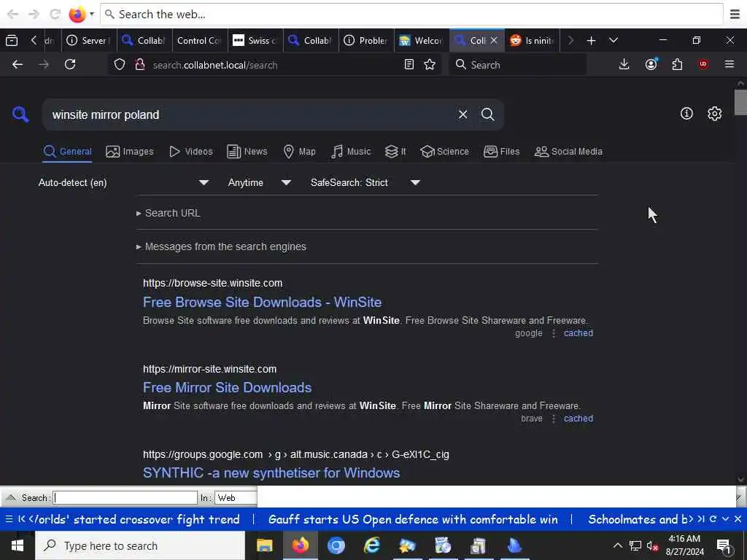The height and width of the screenshot is (560, 747).
Task: Open Firefox account icon
Action: 651,64
